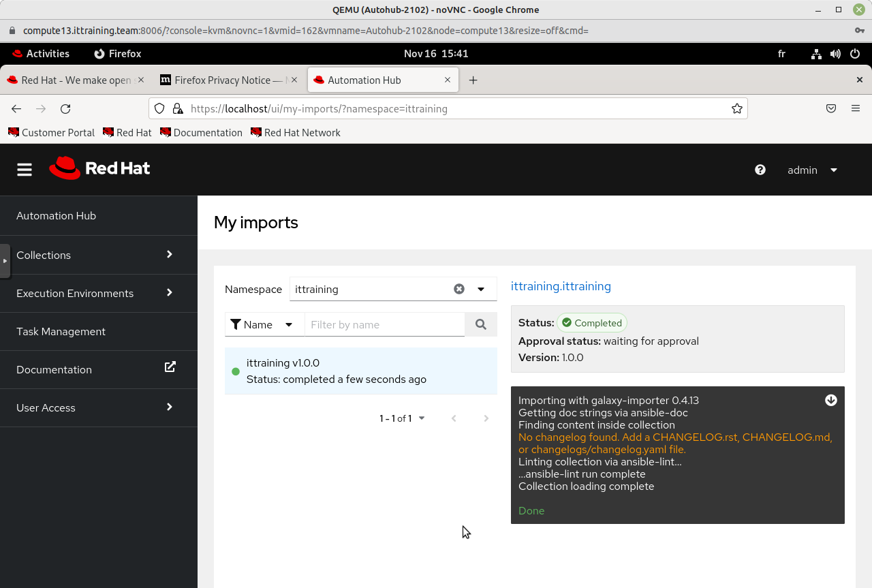
Task: Close the Red Hat tab
Action: 141,80
